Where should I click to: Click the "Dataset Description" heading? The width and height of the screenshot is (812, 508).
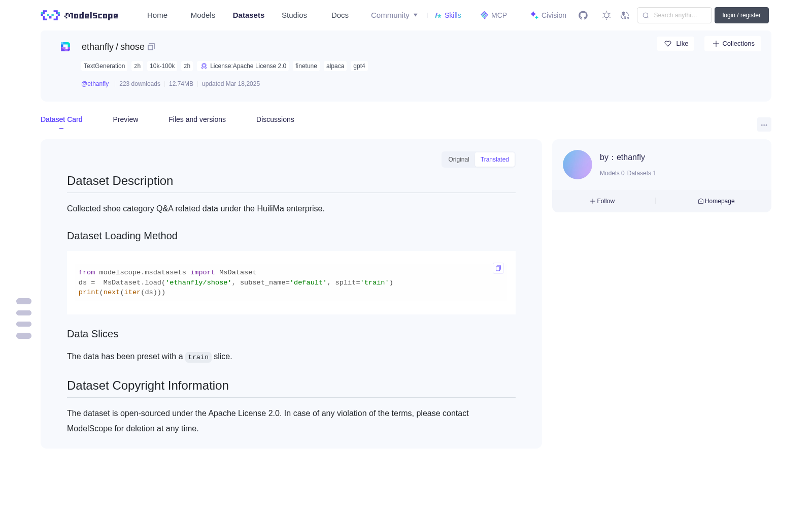(x=120, y=181)
